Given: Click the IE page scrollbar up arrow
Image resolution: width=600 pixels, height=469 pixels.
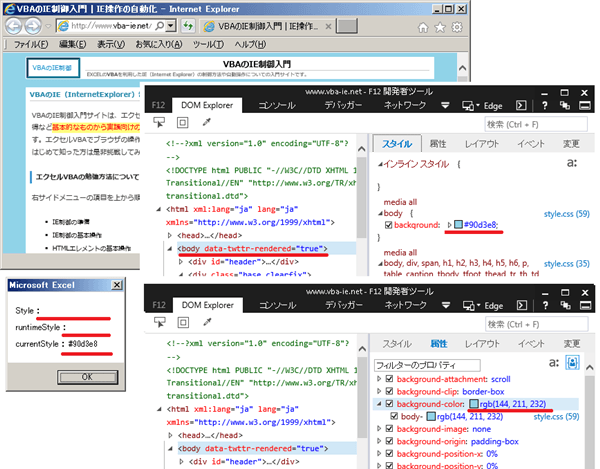Looking at the screenshot, I should [462, 68].
